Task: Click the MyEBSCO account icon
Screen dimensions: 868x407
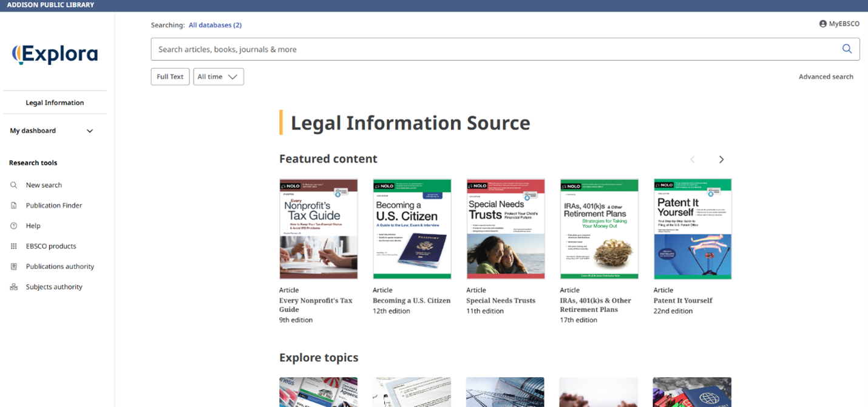Action: pos(822,24)
